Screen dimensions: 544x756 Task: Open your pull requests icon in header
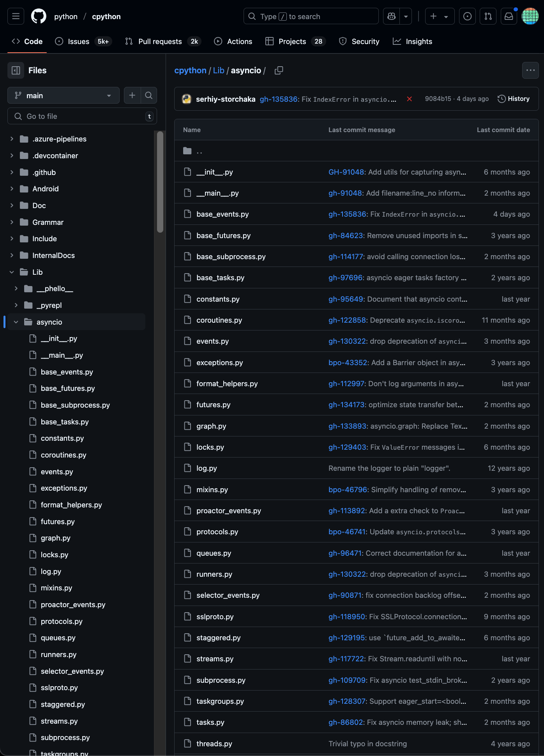(x=488, y=16)
